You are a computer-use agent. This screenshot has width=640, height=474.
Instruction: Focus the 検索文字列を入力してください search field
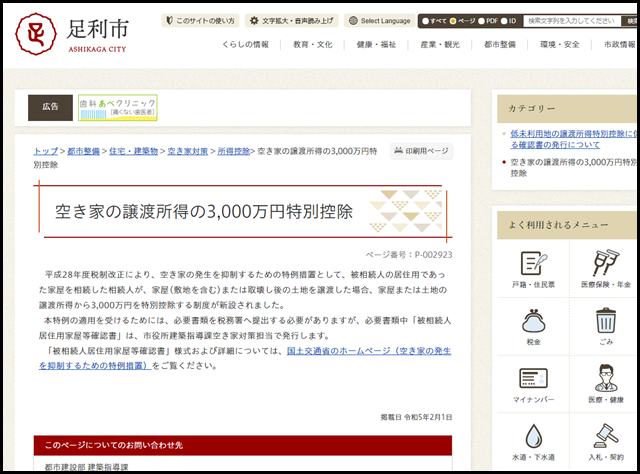572,21
